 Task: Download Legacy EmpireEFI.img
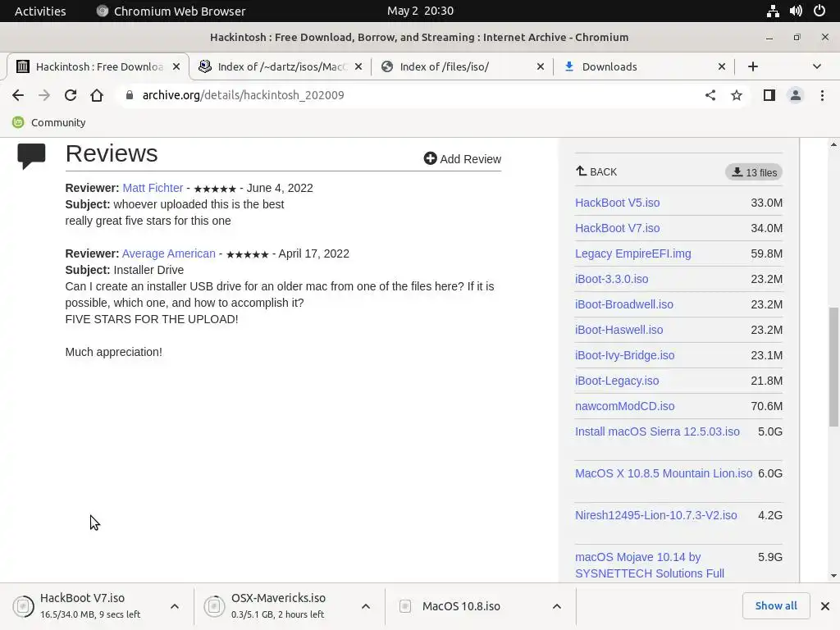pyautogui.click(x=632, y=253)
